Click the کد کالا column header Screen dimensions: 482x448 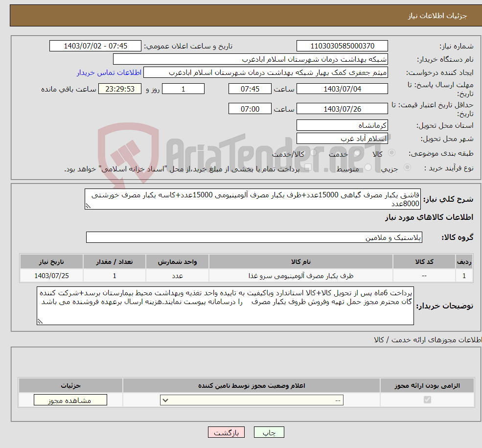[x=424, y=261]
